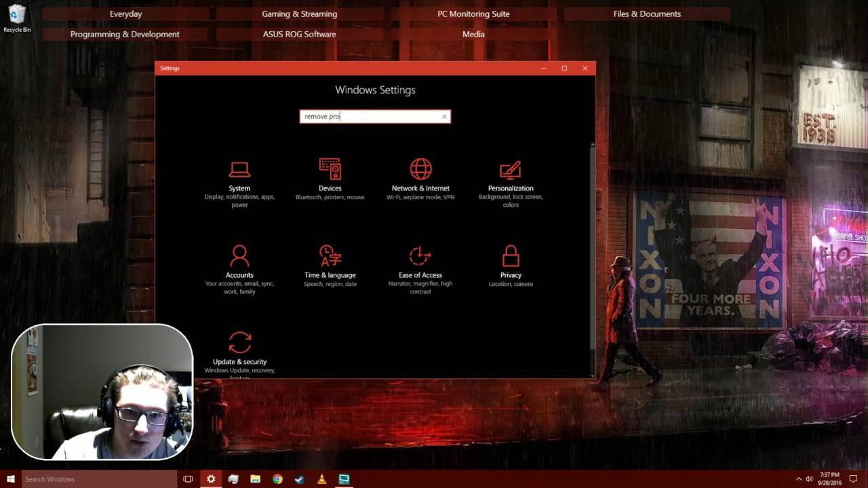Open the Devices settings category

coord(330,180)
